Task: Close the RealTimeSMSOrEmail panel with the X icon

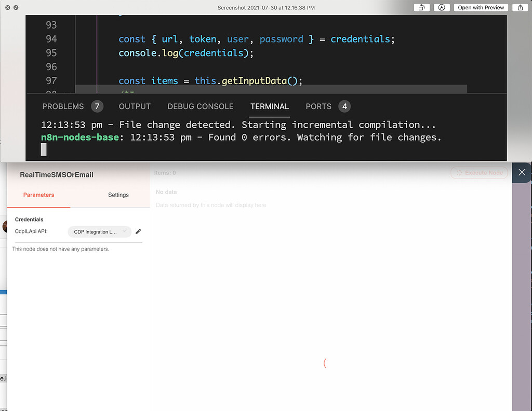Action: (522, 172)
